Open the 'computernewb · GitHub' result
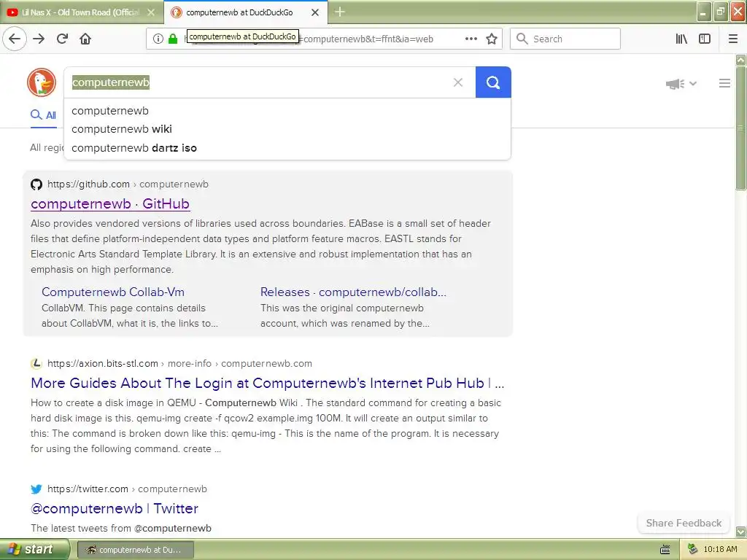Image resolution: width=747 pixels, height=560 pixels. 110,204
